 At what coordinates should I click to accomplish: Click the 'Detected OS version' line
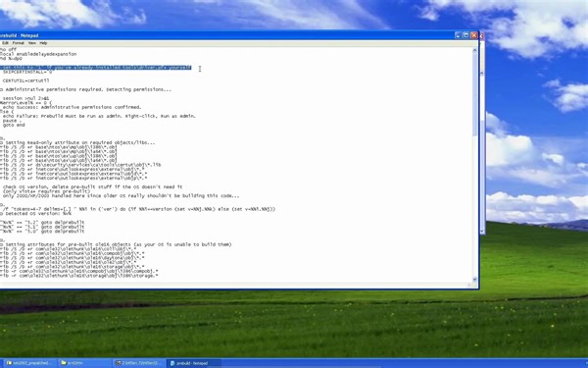(x=35, y=213)
